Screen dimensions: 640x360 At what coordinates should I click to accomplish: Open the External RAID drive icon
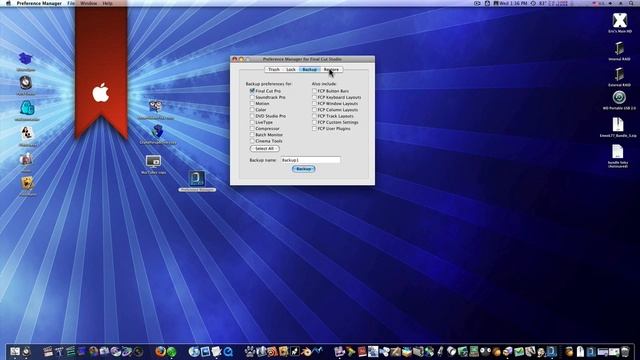[619, 75]
